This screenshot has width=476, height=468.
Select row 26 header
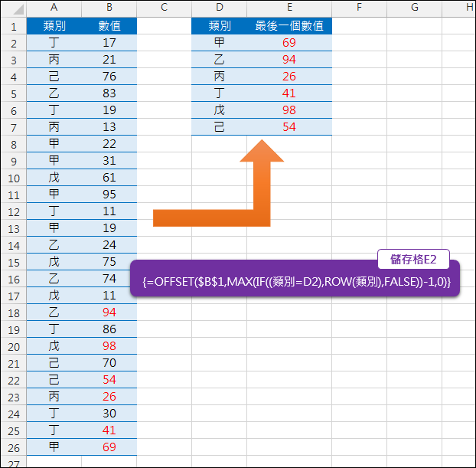(x=14, y=447)
